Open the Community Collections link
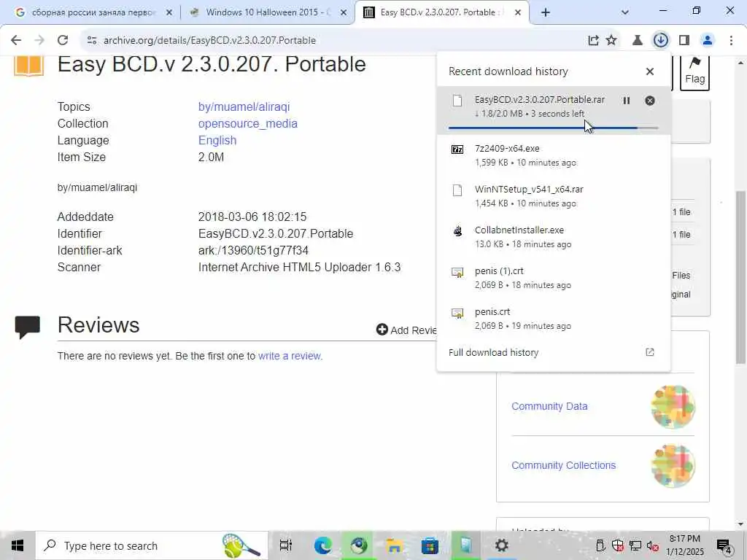 564,465
